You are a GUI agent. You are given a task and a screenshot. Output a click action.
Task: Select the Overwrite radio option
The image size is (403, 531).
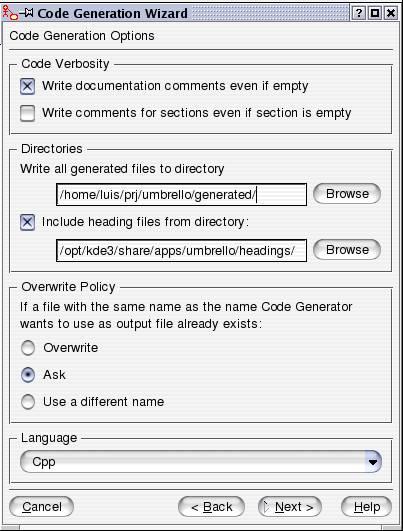click(x=28, y=348)
